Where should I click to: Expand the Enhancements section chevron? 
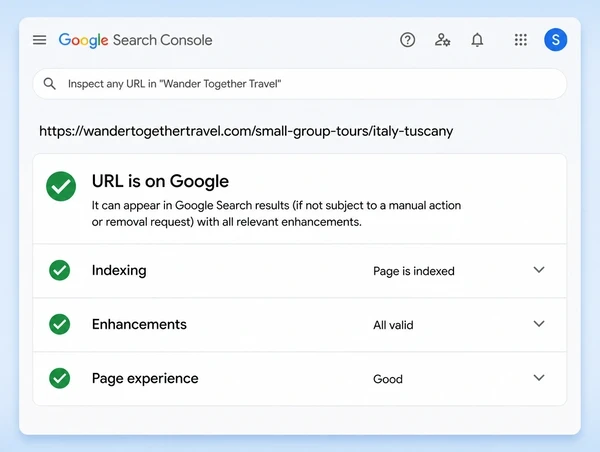[x=539, y=324]
